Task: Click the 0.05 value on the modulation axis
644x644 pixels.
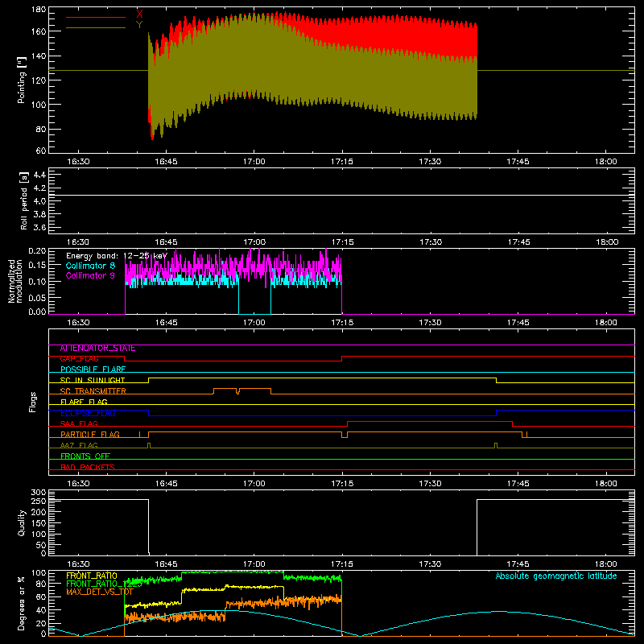Action: [37, 297]
